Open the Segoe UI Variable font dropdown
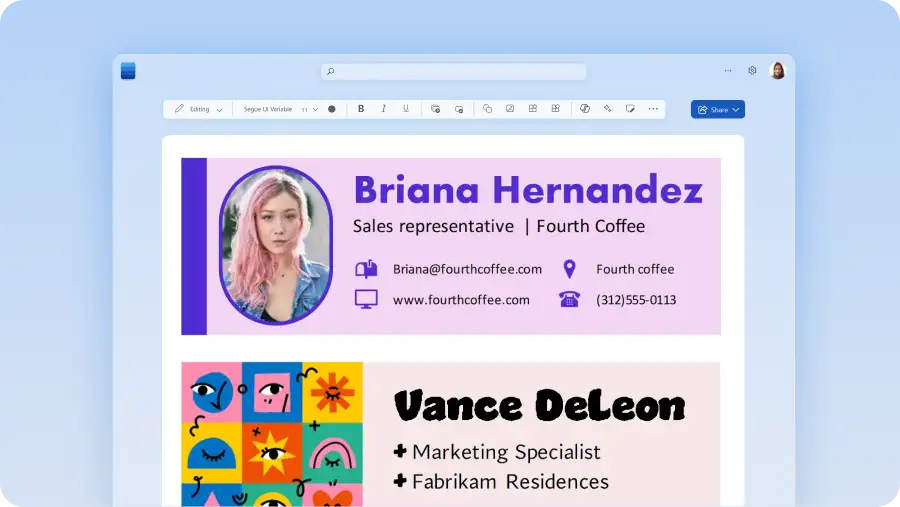The image size is (900, 507). point(267,109)
